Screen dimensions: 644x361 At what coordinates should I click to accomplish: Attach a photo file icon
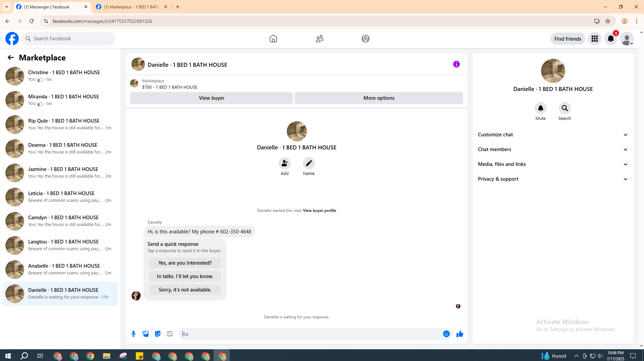146,334
